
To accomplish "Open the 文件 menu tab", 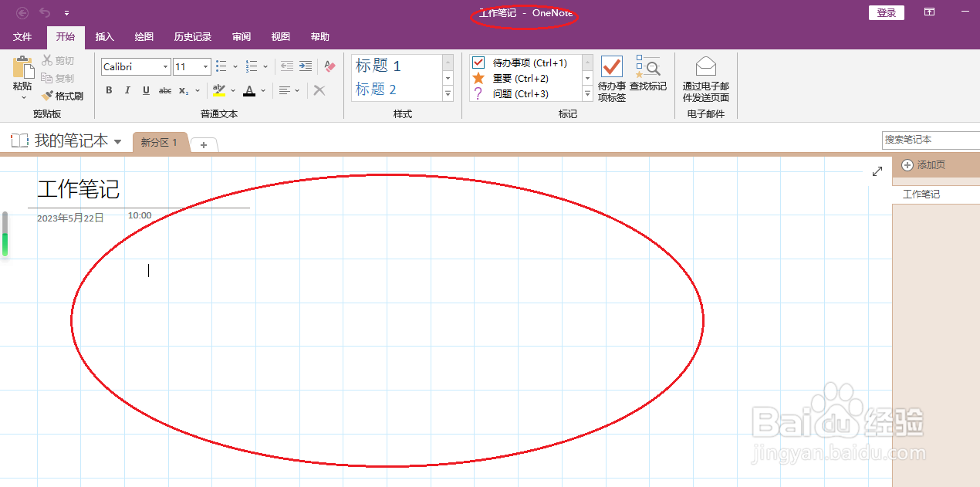I will point(22,36).
